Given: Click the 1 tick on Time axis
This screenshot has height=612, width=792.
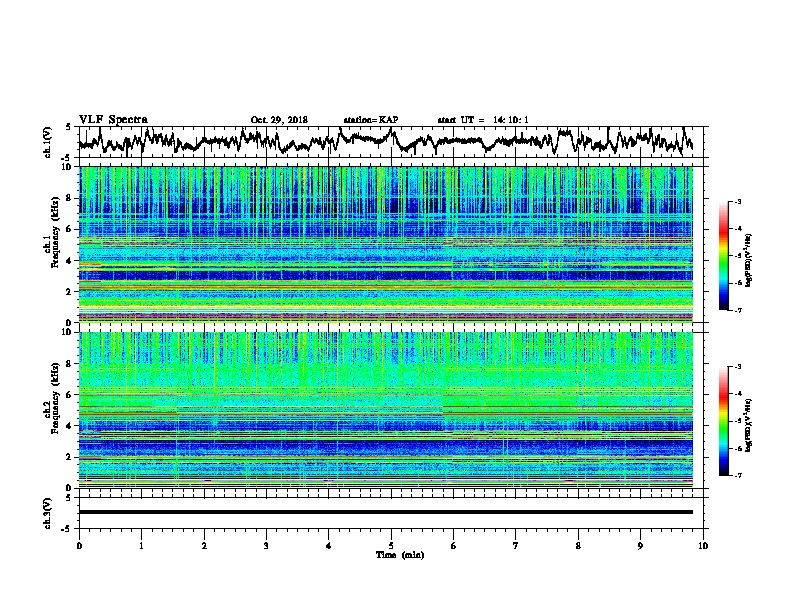Looking at the screenshot, I should (141, 546).
